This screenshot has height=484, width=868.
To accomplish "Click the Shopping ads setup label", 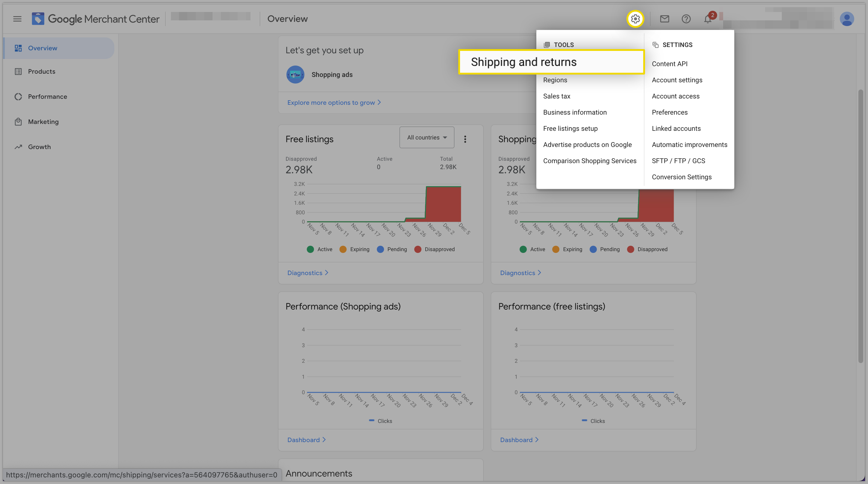I will pyautogui.click(x=332, y=75).
